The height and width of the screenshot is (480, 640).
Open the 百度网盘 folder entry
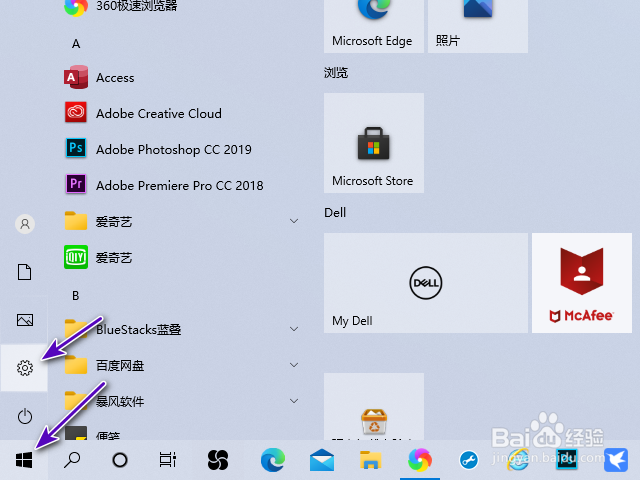click(x=180, y=365)
